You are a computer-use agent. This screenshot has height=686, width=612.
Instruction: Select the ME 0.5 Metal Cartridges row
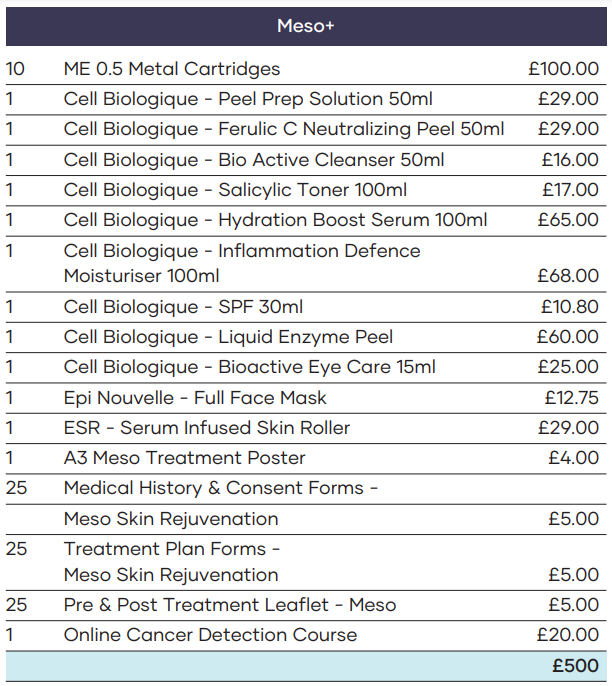[172, 69]
